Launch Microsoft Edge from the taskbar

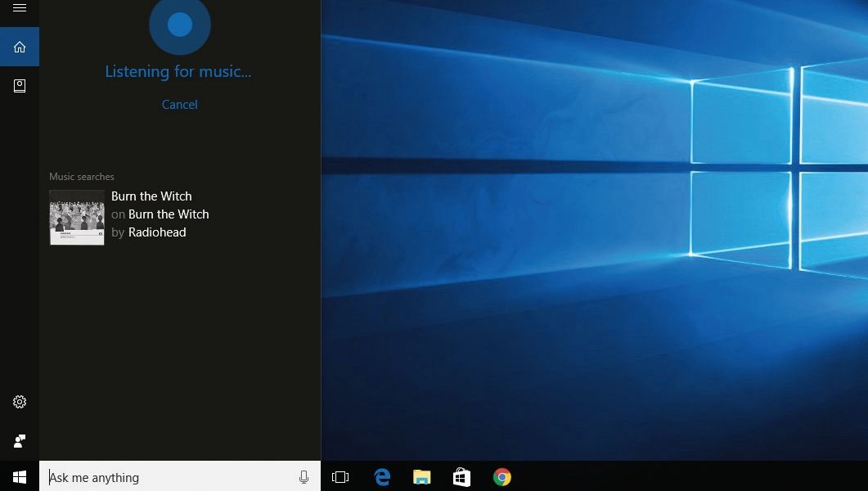tap(382, 476)
